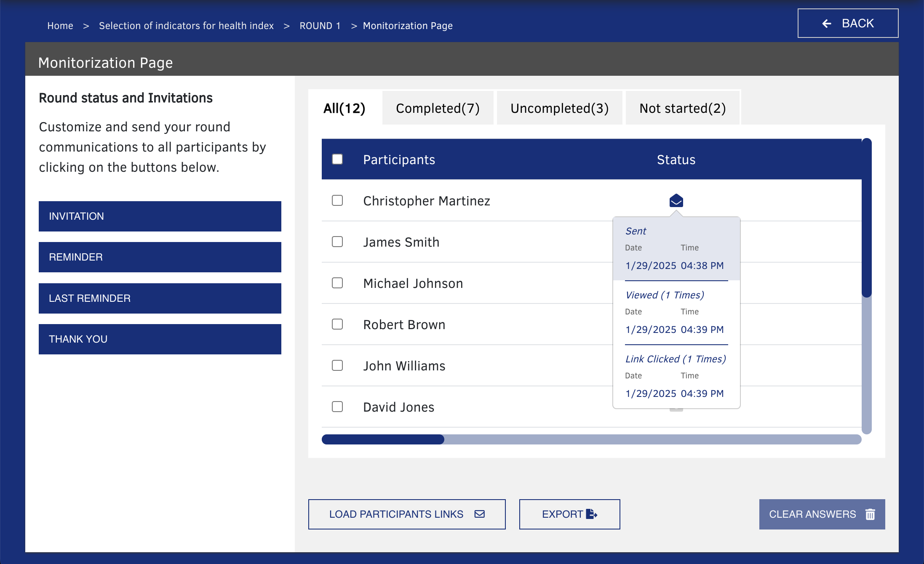Click the EXPORT button

(569, 514)
